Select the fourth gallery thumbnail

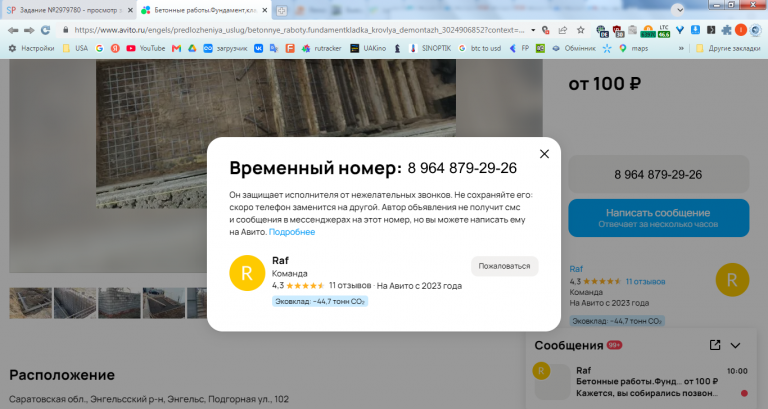[x=164, y=303]
